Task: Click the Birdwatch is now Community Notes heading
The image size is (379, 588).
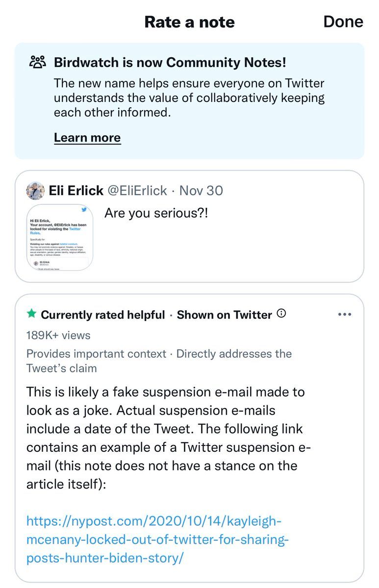Action: (x=170, y=62)
